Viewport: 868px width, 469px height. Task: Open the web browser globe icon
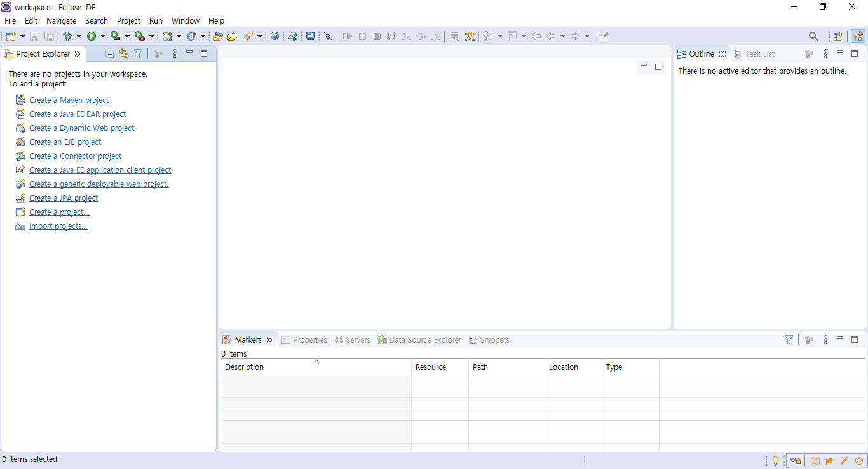[x=275, y=37]
